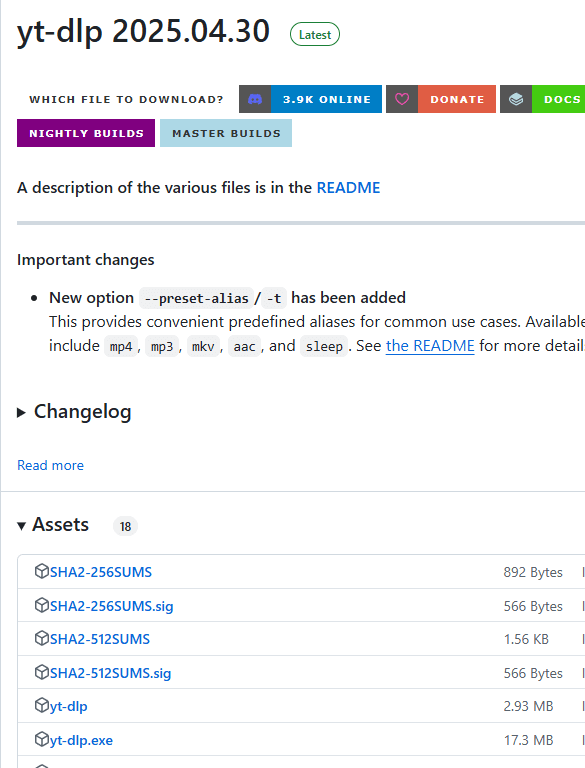Click the heart icon on Donate badge

(402, 99)
